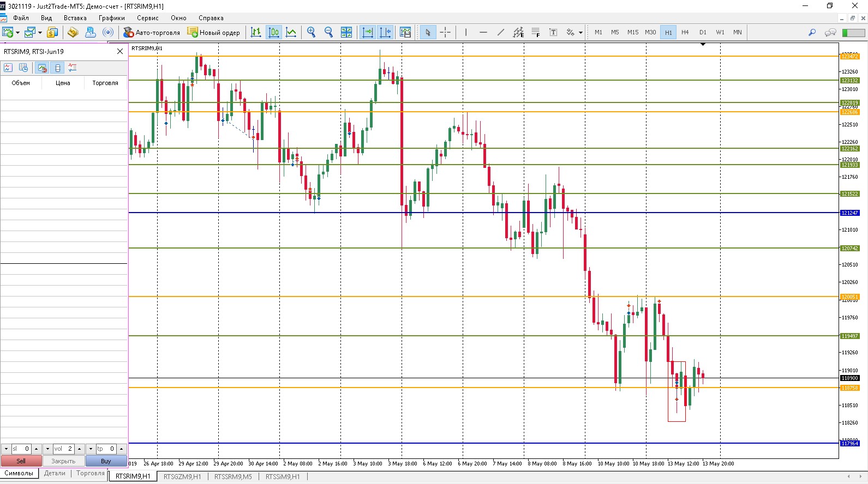Screen dimensions: 868x484
Task: Switch chart to Japanese candlesticks
Action: click(x=274, y=32)
